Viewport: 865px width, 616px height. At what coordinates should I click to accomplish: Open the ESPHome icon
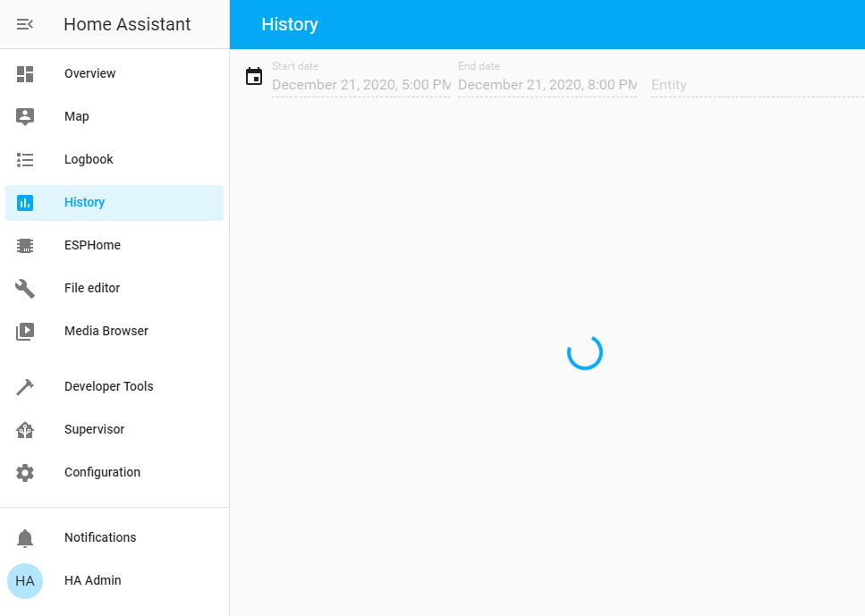[x=25, y=245]
